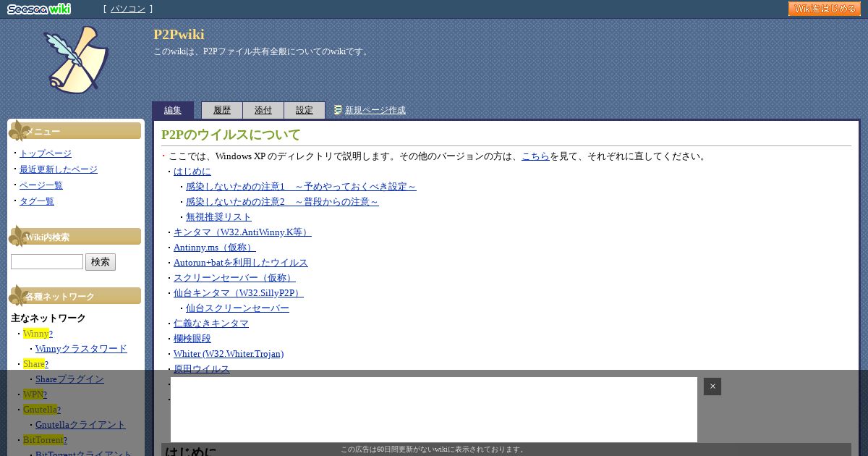The height and width of the screenshot is (456, 868).
Task: Jump to スクリーンセーバー（仮称）
Action: [x=234, y=278]
